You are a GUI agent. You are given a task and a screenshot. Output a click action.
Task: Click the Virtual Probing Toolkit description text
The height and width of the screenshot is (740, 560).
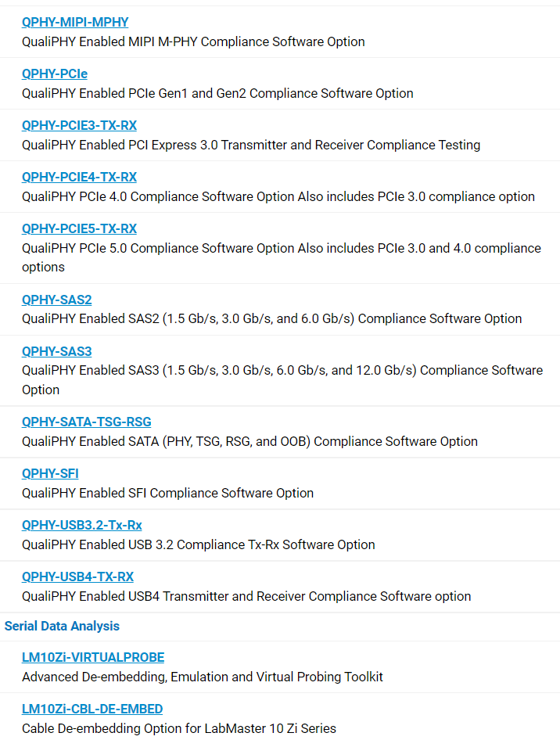[x=203, y=677]
